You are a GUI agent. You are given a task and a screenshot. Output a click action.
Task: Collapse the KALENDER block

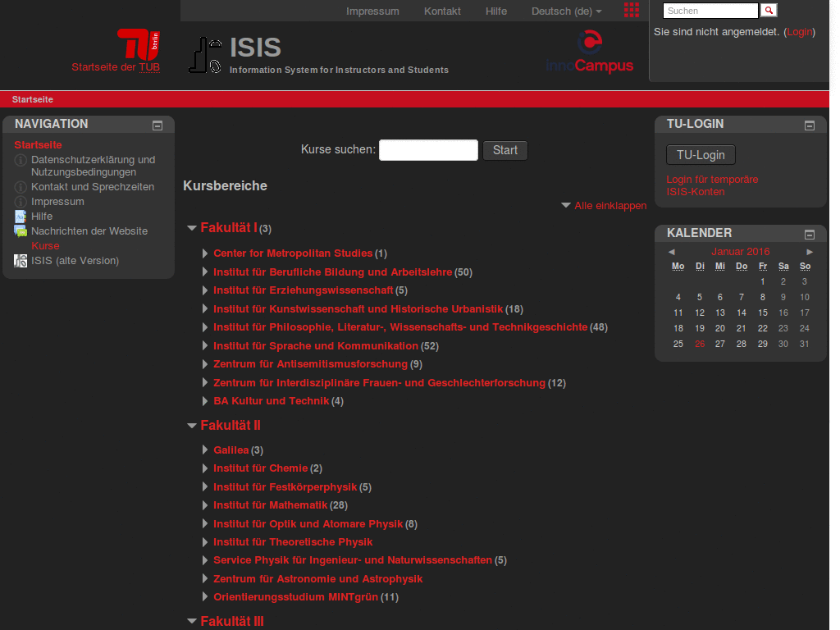click(808, 234)
